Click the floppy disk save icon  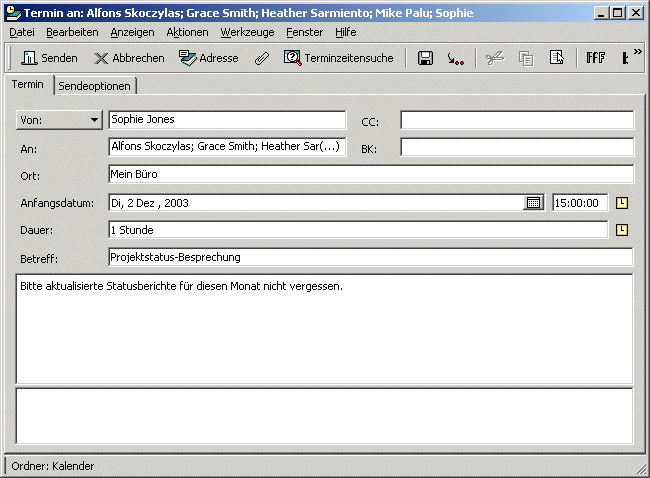point(425,58)
